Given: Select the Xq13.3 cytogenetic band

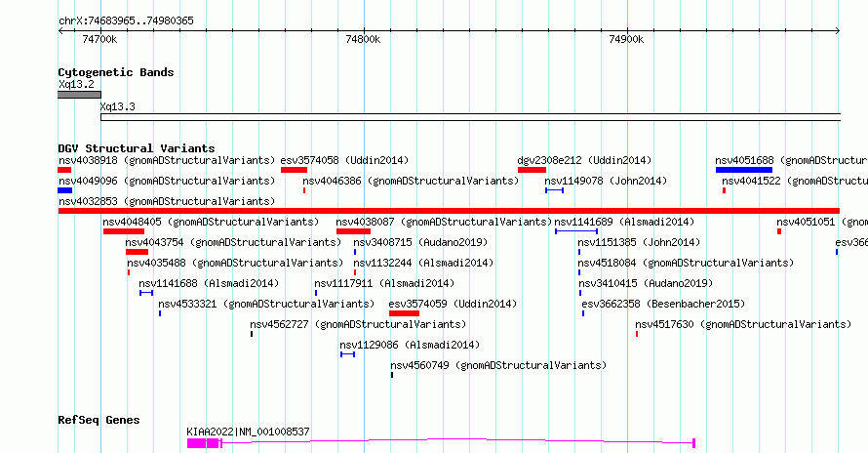Looking at the screenshot, I should click(x=470, y=117).
